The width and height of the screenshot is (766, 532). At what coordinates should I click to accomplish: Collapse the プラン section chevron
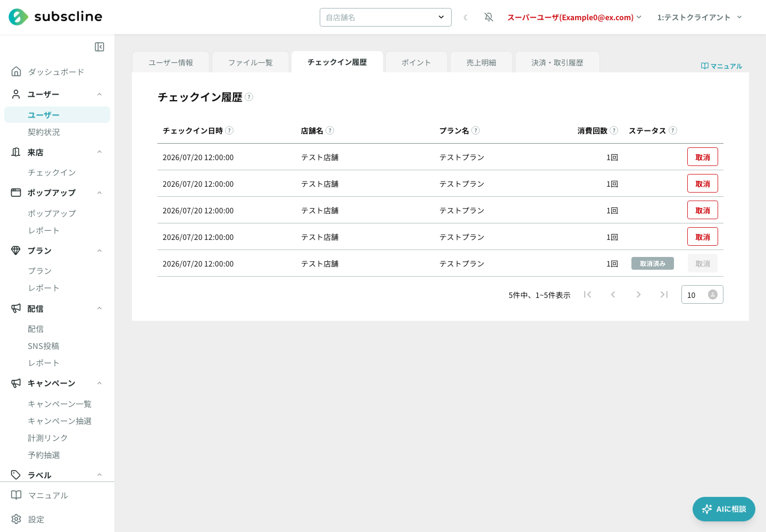(x=99, y=251)
